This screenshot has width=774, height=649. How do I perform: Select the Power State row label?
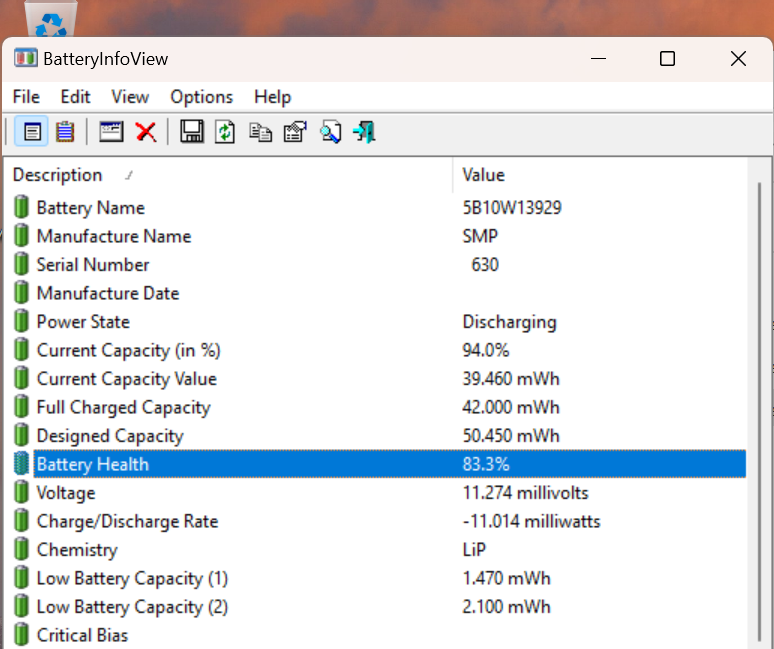(x=83, y=322)
